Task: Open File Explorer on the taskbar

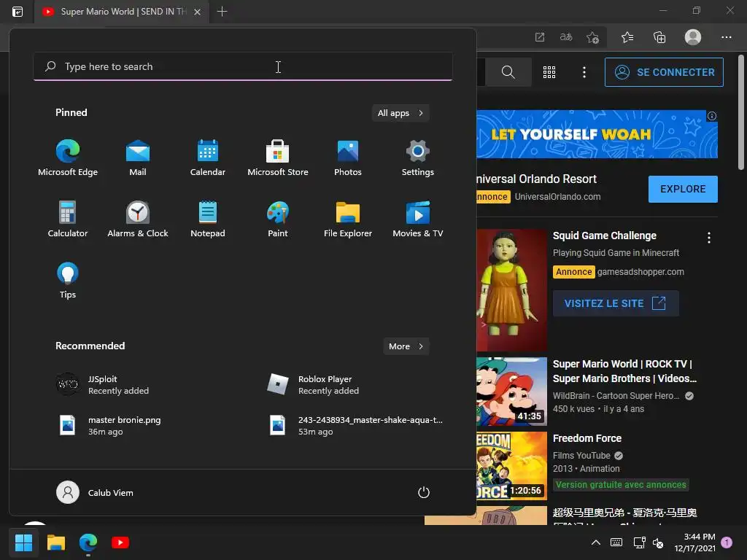Action: coord(55,542)
